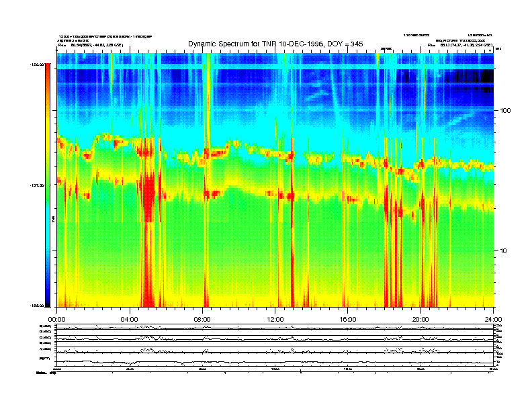Click the 10 frequency axis label

[504, 251]
